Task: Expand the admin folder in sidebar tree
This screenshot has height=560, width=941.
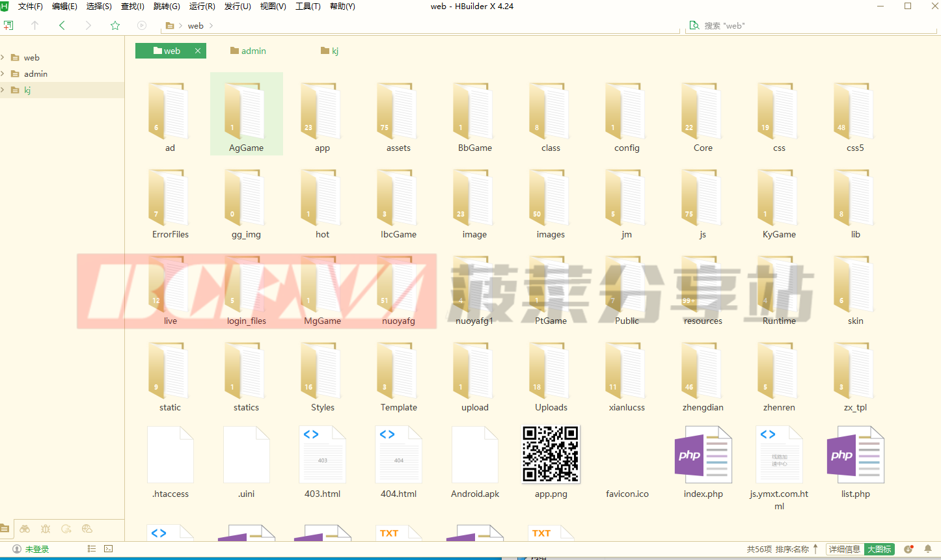Action: pos(3,73)
